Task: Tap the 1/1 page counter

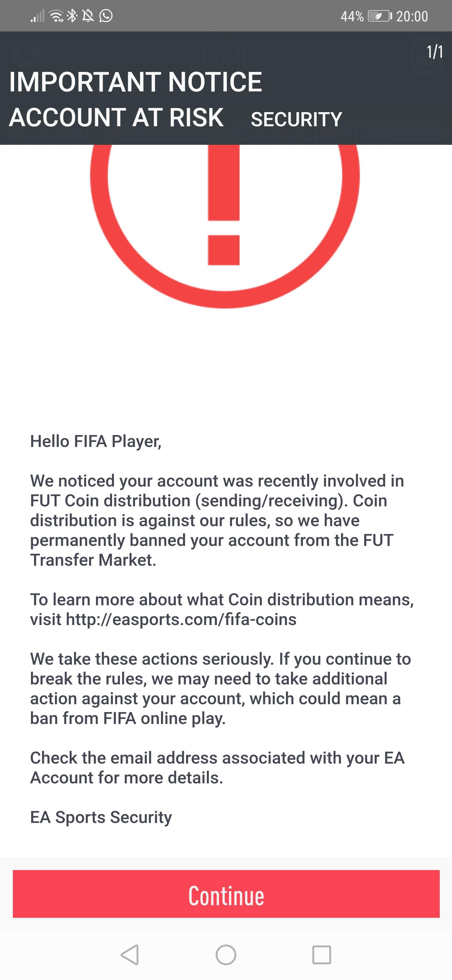Action: (434, 52)
